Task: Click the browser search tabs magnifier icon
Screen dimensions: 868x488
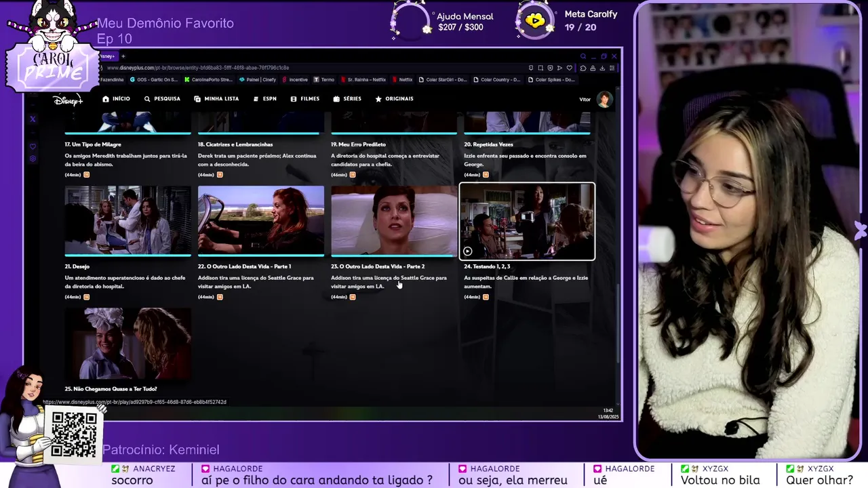Action: click(x=583, y=56)
